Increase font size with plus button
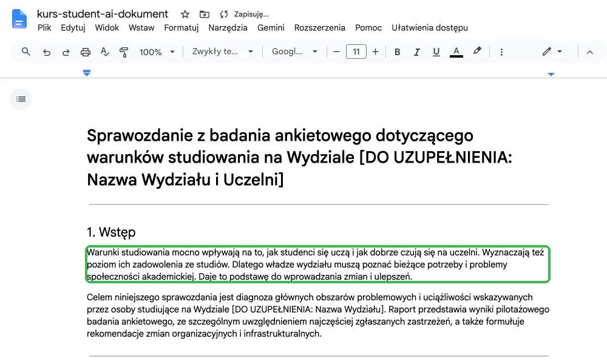 [376, 52]
